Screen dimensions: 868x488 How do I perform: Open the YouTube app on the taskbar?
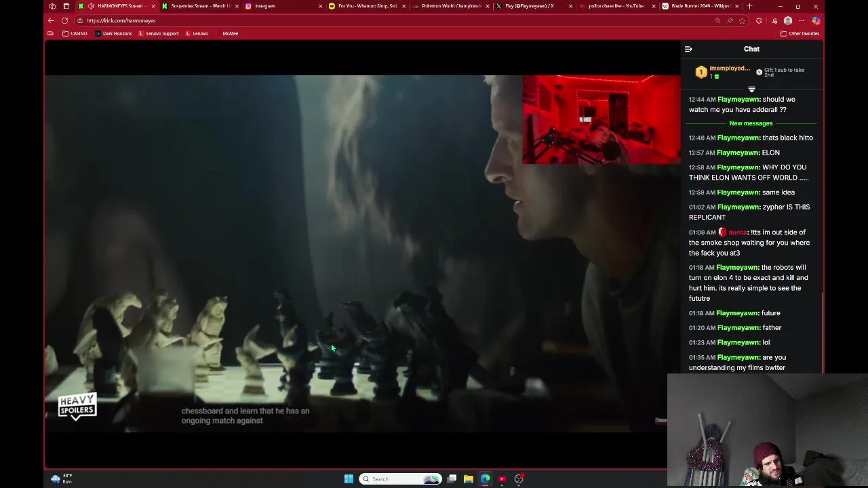(502, 479)
